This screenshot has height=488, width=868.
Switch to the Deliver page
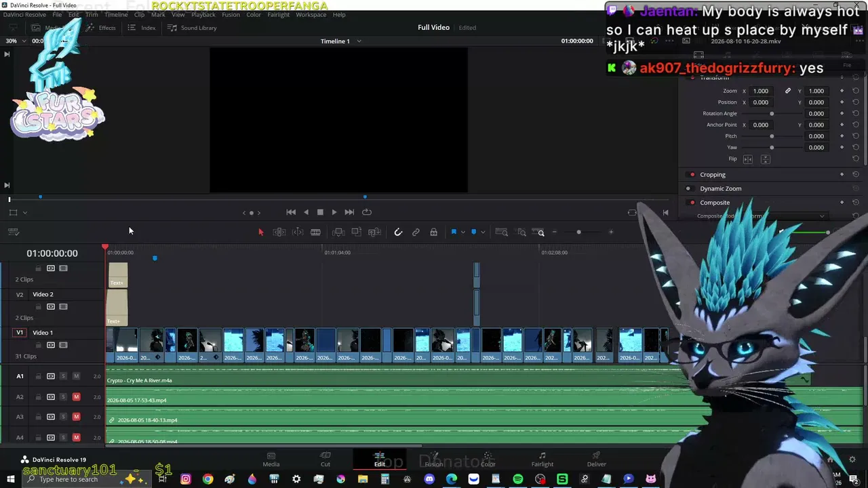click(597, 460)
